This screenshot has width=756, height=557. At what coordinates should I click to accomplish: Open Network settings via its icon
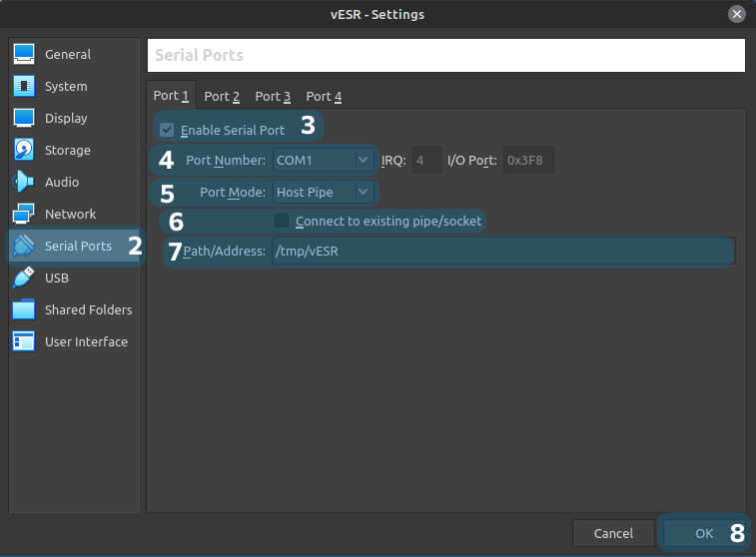pyautogui.click(x=24, y=214)
